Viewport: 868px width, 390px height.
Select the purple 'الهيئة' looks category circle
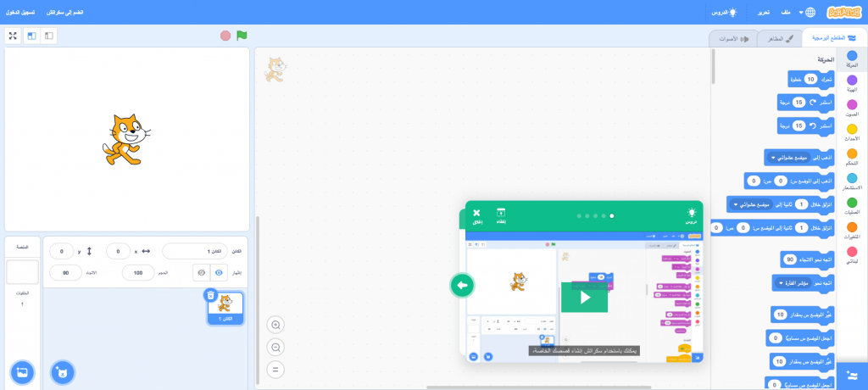852,81
